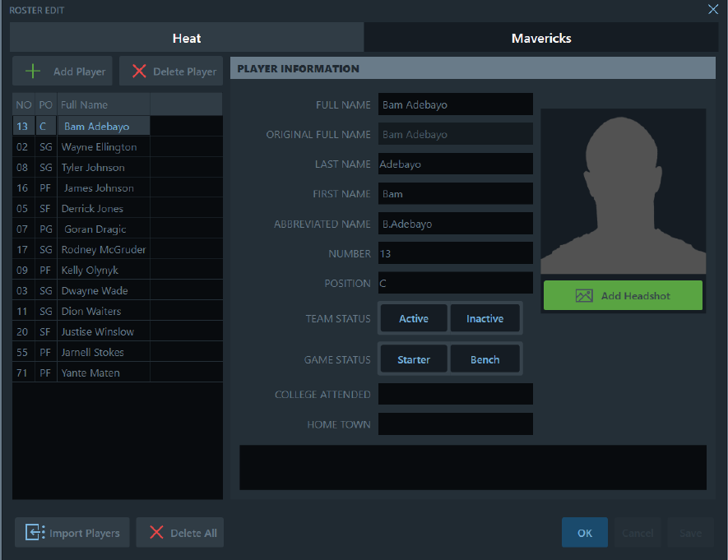Click the College Attended text field
The image size is (728, 560).
click(x=455, y=395)
